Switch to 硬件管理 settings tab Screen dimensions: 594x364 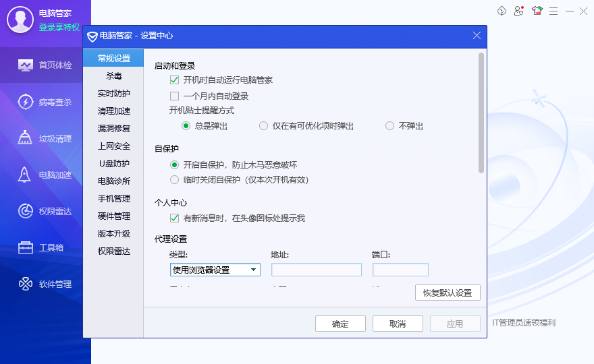[113, 216]
